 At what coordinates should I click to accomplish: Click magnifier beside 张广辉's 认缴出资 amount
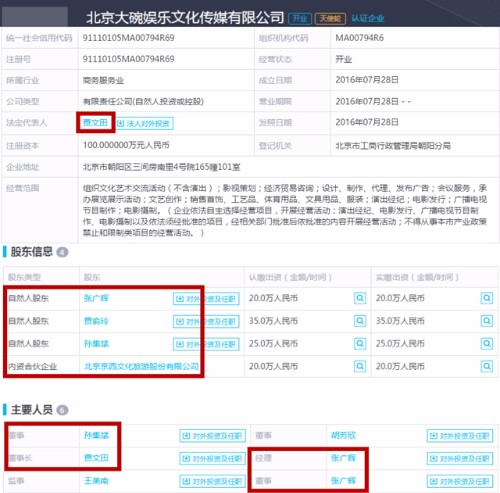[360, 298]
